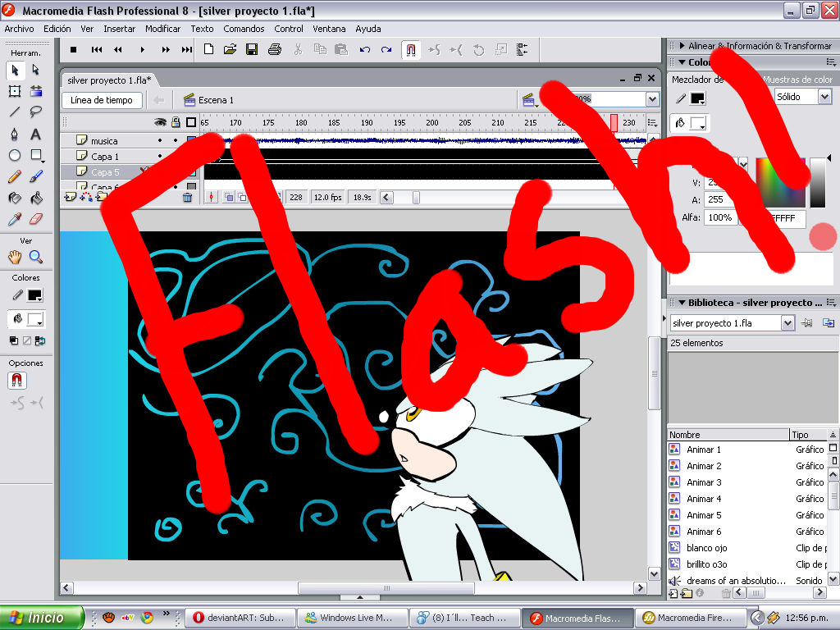Viewport: 840px width, 630px height.
Task: Open the Edit Scene clapperboard dropdown
Action: tap(529, 99)
